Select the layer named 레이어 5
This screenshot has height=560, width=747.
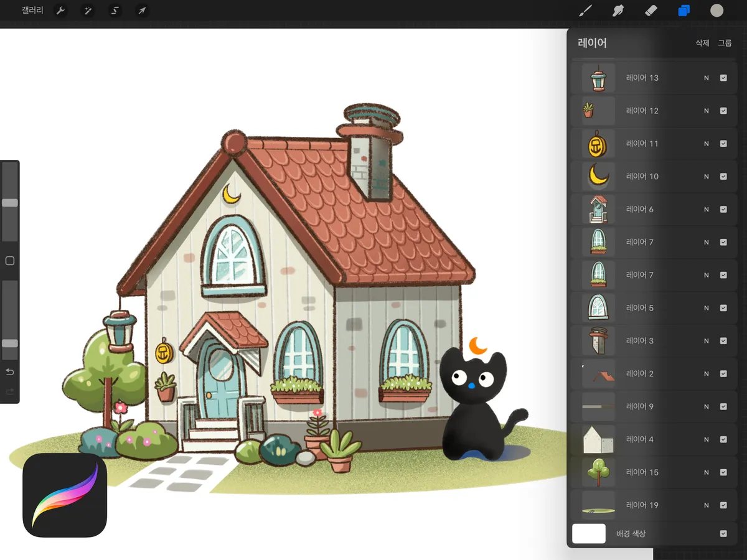640,308
